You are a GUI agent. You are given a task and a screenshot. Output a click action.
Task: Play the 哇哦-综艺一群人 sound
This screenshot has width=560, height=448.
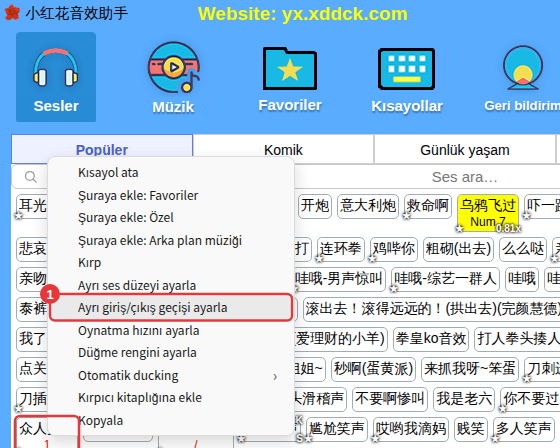[x=445, y=279]
